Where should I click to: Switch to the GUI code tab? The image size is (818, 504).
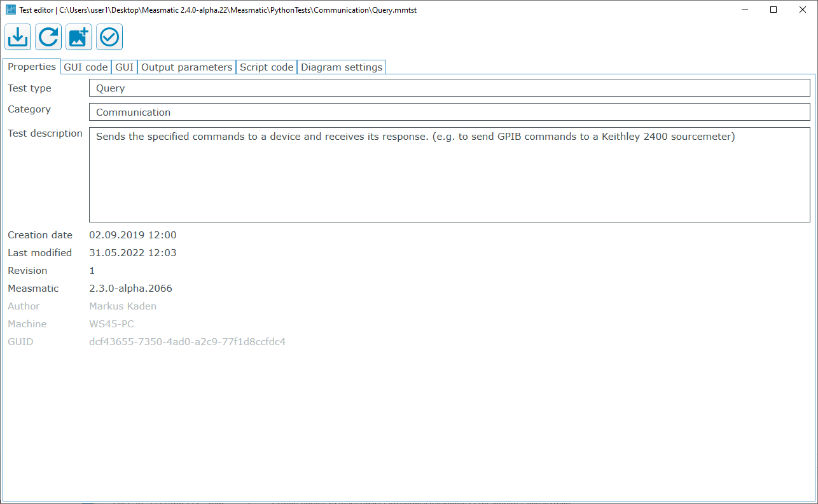point(86,67)
